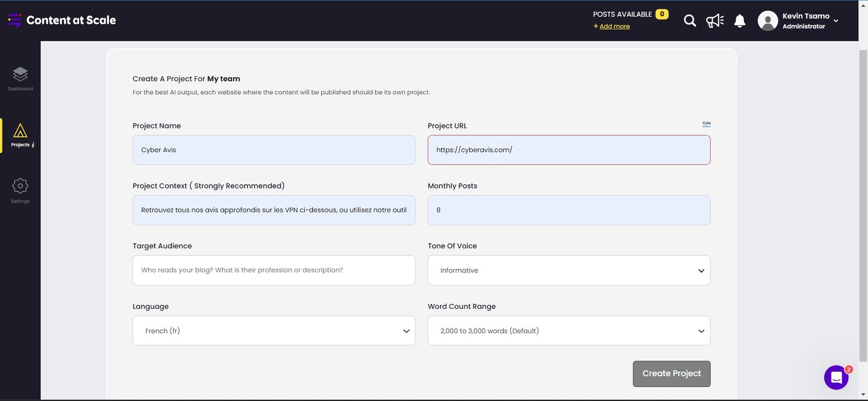
Task: Expand the user account menu chevron
Action: click(x=836, y=21)
